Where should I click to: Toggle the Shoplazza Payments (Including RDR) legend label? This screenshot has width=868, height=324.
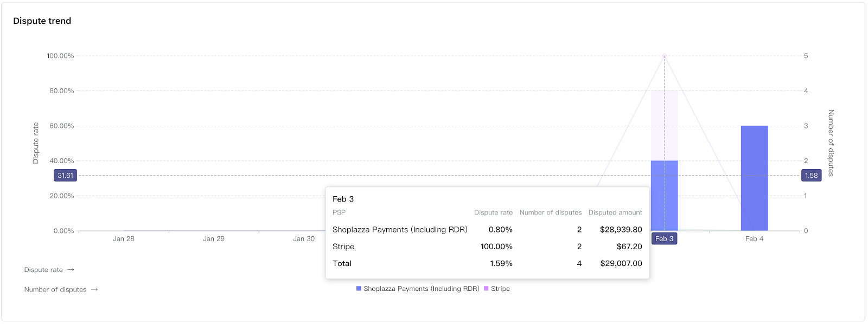pos(421,289)
